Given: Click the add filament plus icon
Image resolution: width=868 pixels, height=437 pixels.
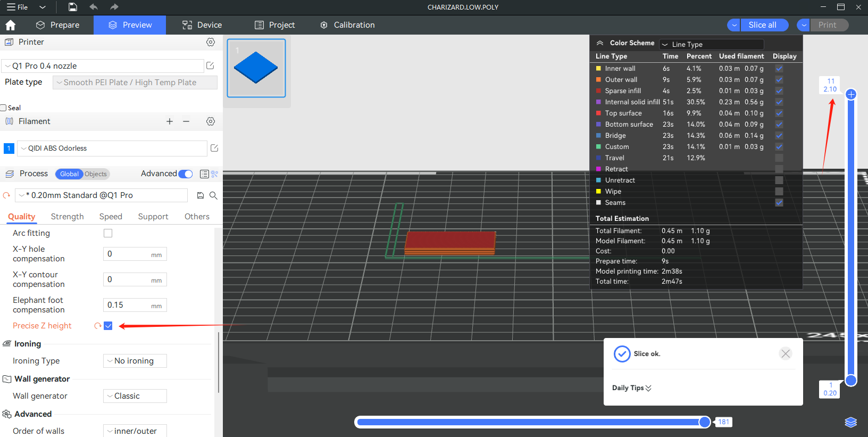Looking at the screenshot, I should point(170,121).
